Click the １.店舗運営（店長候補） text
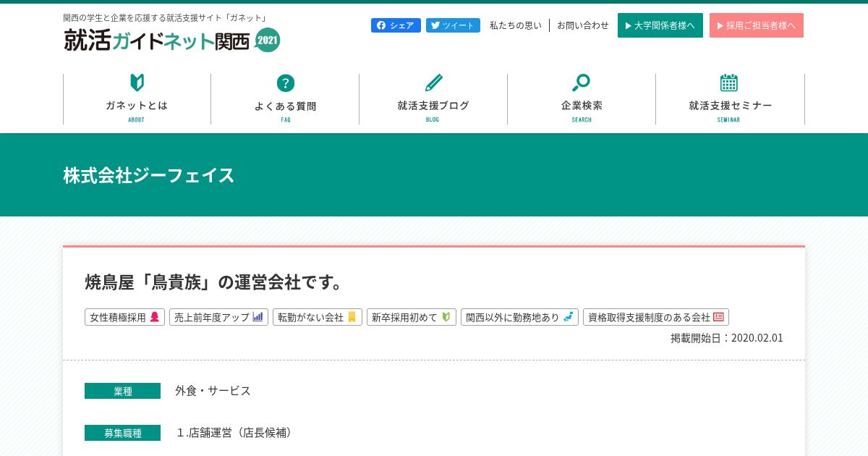This screenshot has width=868, height=456. pyautogui.click(x=235, y=433)
